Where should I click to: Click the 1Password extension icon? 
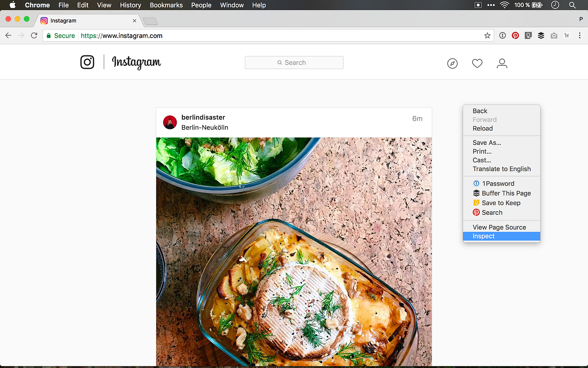[x=502, y=35]
